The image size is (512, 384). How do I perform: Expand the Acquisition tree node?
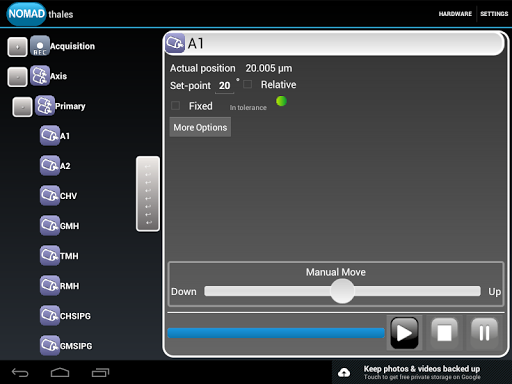pyautogui.click(x=17, y=47)
